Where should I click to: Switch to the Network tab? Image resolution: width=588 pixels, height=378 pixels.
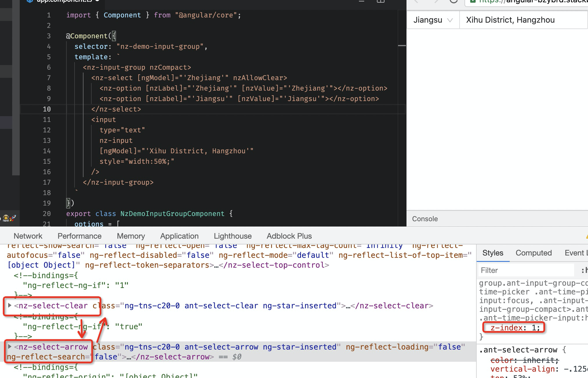[x=28, y=236]
